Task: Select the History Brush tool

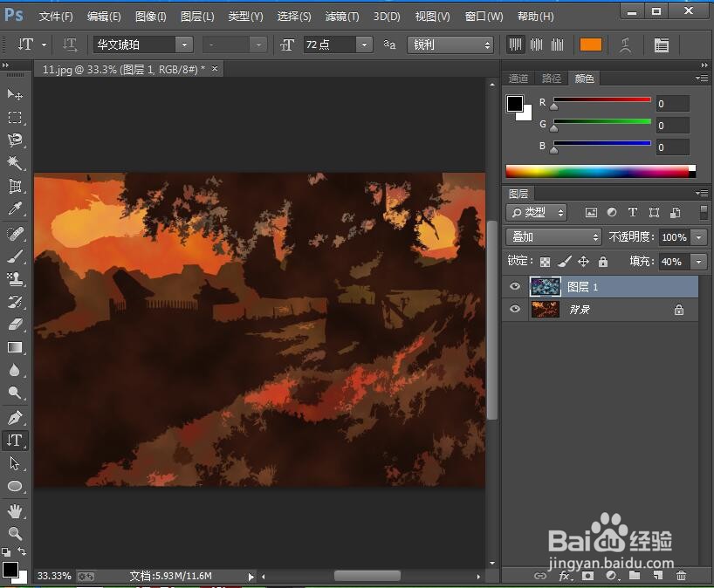Action: (15, 302)
